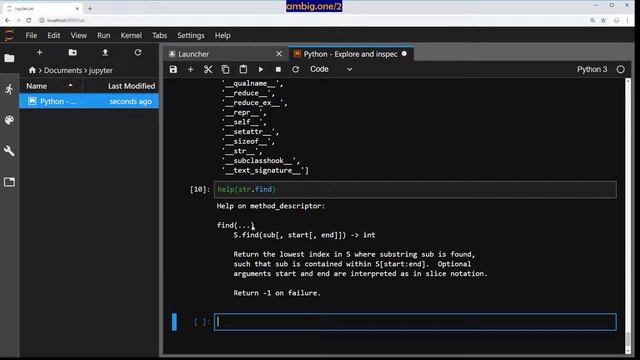Open a new browser tab
Image resolution: width=640 pixels, height=360 pixels.
click(90, 8)
